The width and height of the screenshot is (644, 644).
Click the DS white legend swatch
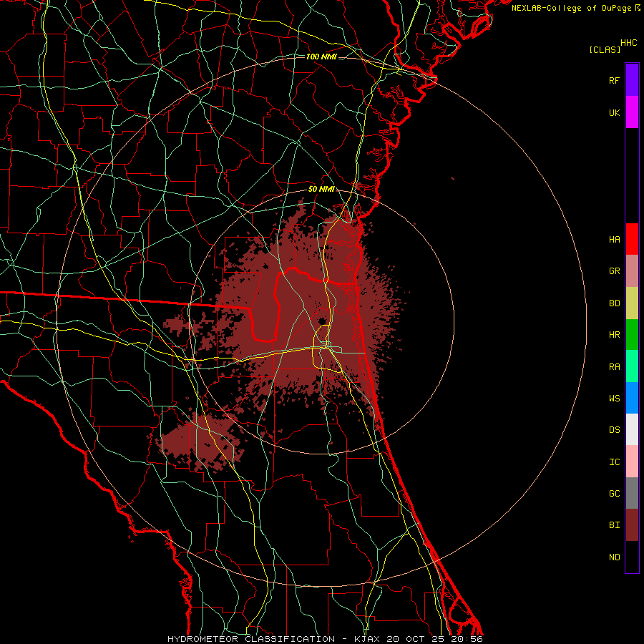632,429
